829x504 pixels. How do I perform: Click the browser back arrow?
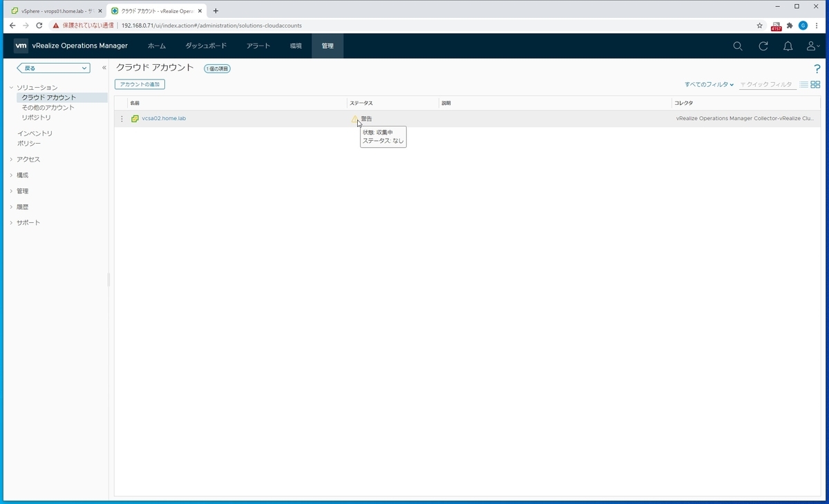[12, 26]
